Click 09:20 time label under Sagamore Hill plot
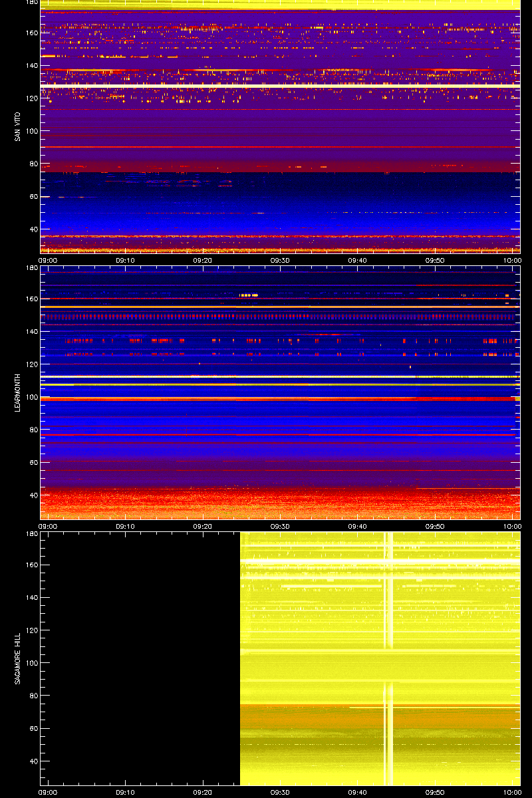The width and height of the screenshot is (532, 798). 203,792
